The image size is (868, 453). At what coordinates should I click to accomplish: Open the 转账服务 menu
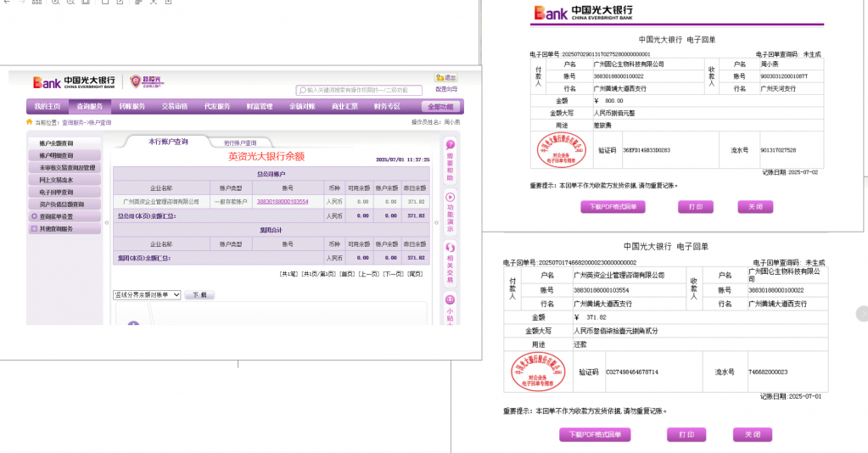point(132,107)
